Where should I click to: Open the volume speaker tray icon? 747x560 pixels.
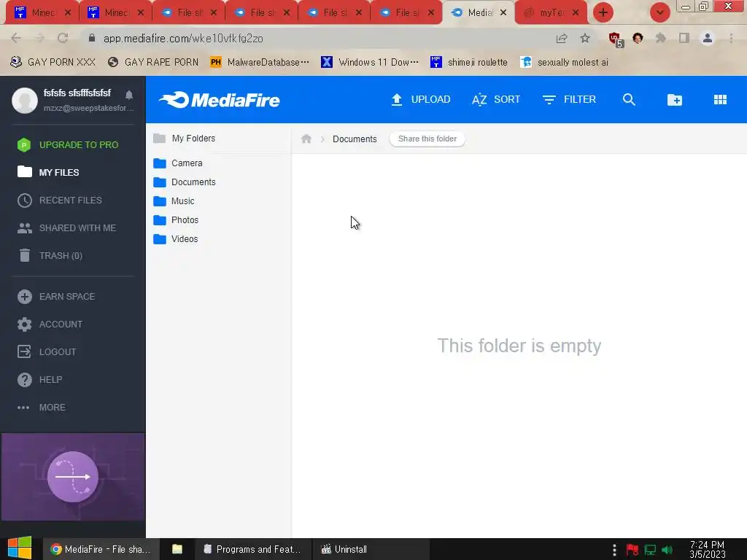tap(667, 550)
